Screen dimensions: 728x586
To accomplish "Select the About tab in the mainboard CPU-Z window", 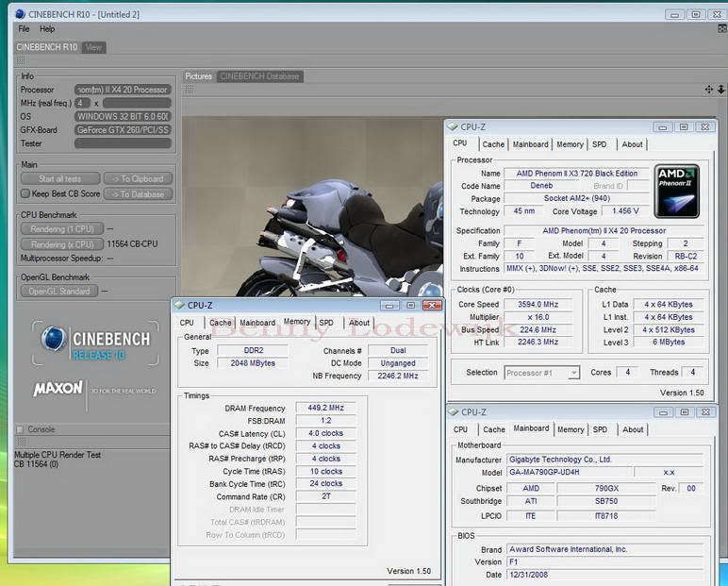I will tap(633, 430).
